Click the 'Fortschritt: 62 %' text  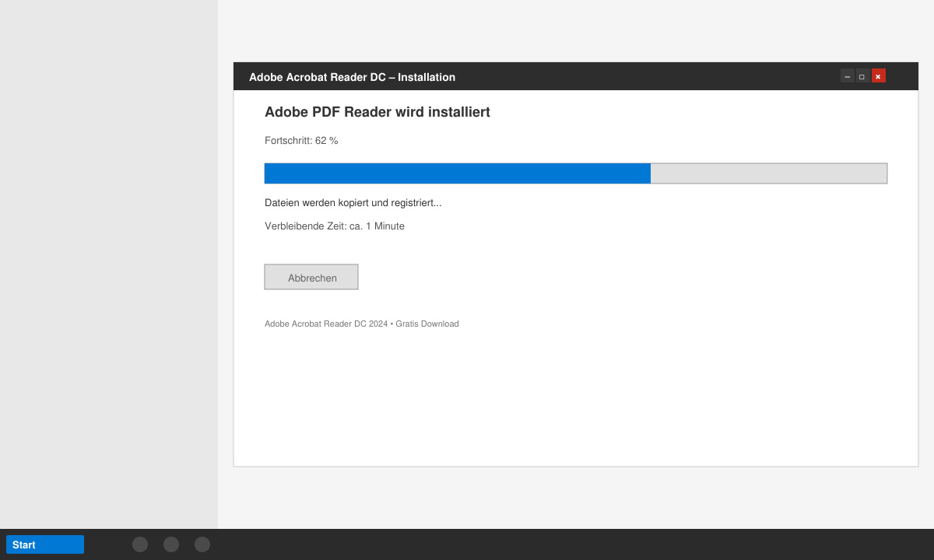[x=301, y=141]
